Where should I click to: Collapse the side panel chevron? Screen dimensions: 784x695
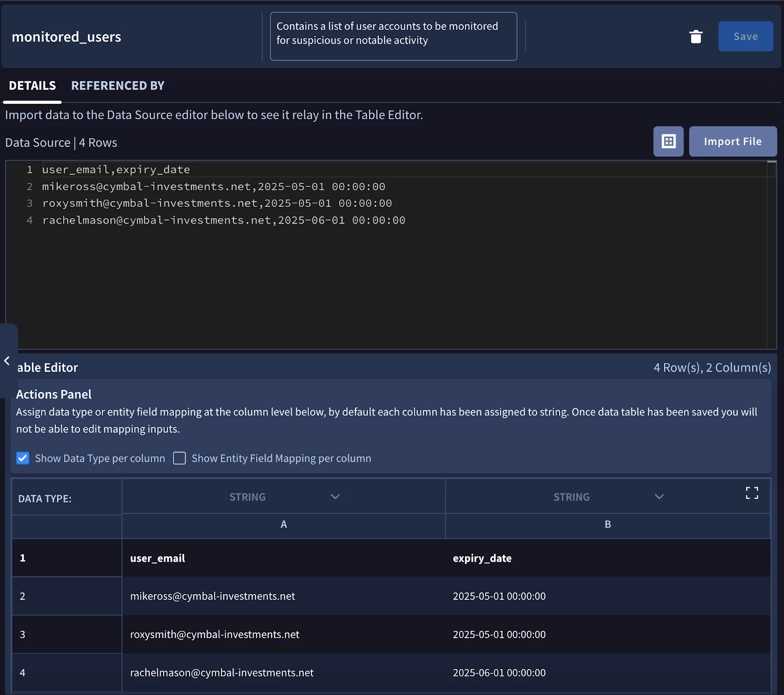click(7, 361)
